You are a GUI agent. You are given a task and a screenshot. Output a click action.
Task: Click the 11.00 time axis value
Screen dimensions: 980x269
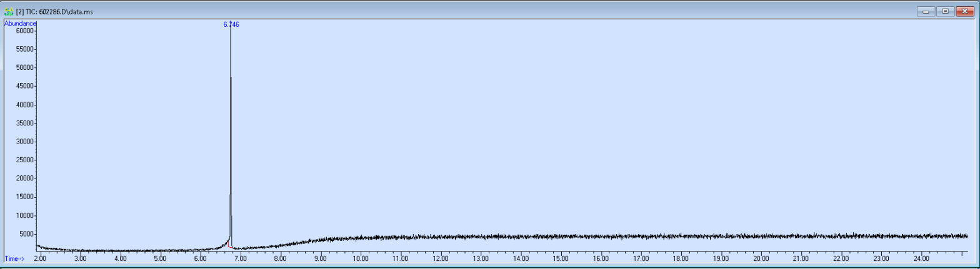[400, 258]
